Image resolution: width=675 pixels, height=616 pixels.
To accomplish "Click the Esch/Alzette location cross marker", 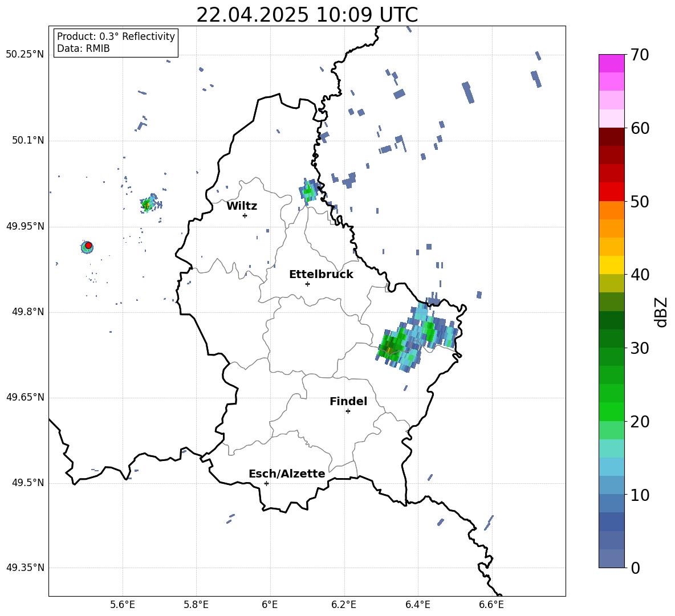I will 266,483.
